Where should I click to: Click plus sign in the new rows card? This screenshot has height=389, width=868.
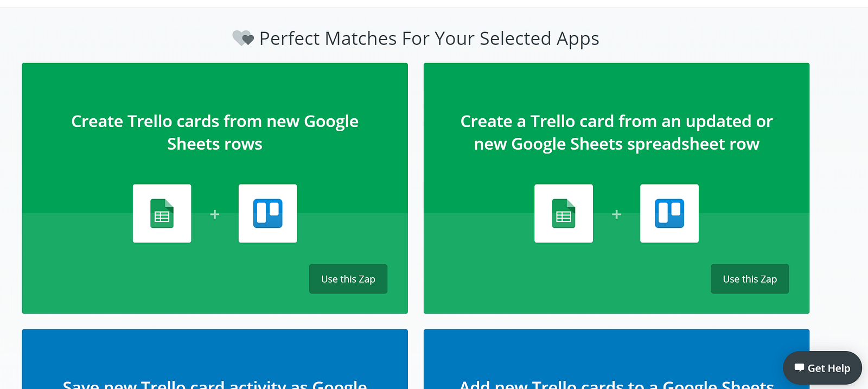(x=215, y=214)
